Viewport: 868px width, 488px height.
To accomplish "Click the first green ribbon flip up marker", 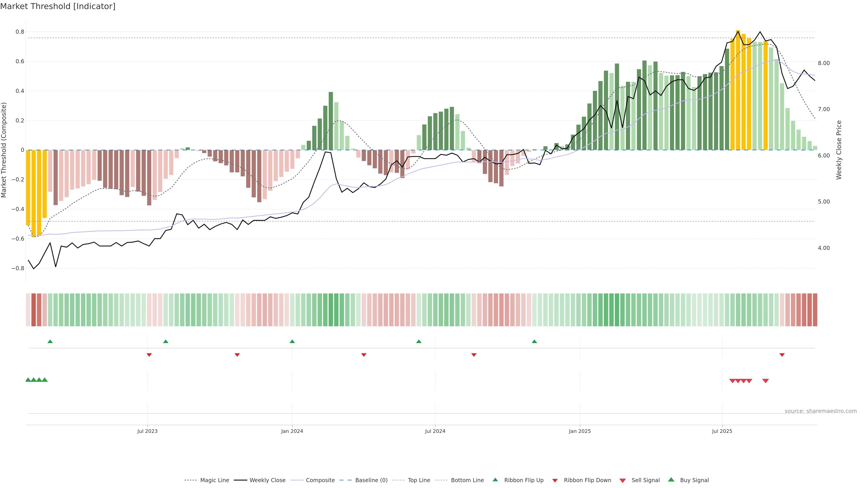I will [50, 342].
